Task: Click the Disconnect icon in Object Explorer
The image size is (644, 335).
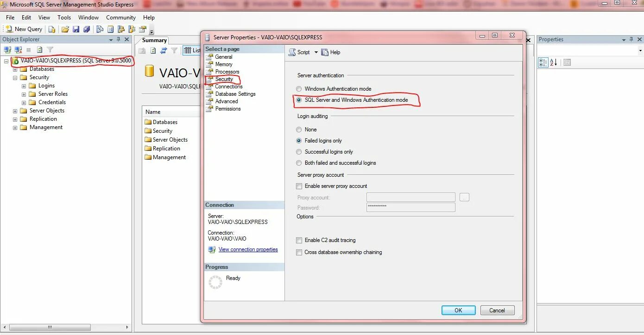Action: [x=18, y=50]
